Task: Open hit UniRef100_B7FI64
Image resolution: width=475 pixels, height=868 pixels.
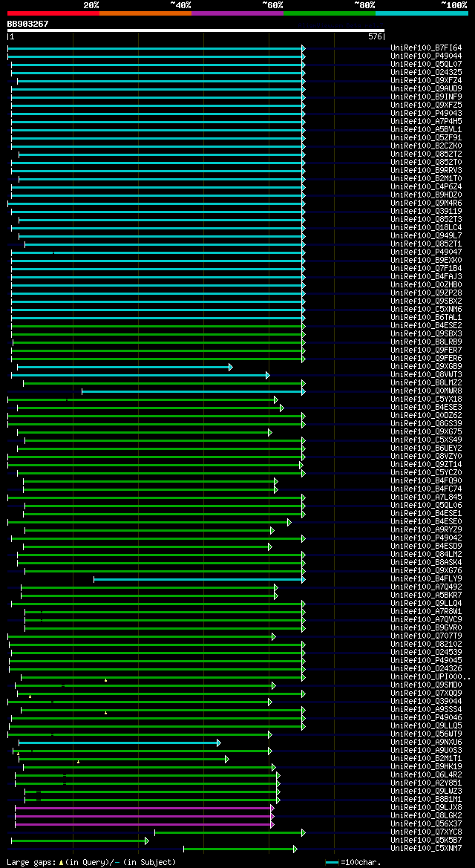Action: [426, 48]
